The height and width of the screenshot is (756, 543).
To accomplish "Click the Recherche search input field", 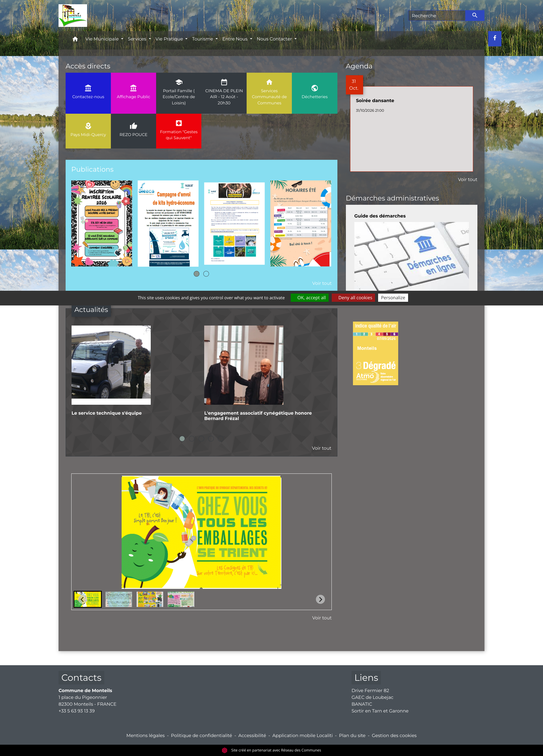I will 437,15.
